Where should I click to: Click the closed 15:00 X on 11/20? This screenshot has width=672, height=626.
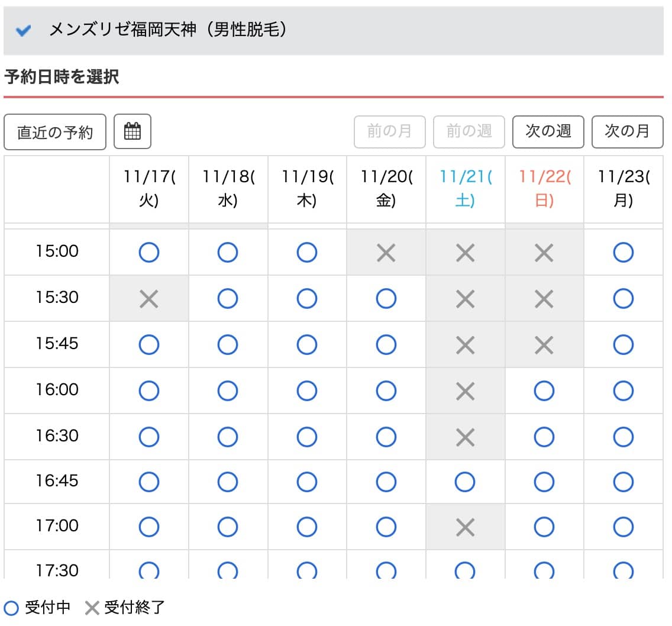(386, 253)
